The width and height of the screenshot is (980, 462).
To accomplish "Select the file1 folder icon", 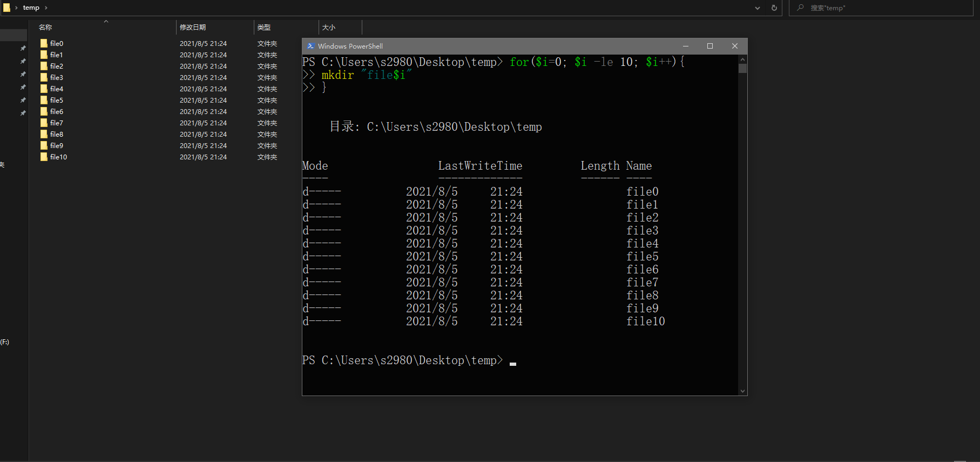I will (44, 55).
